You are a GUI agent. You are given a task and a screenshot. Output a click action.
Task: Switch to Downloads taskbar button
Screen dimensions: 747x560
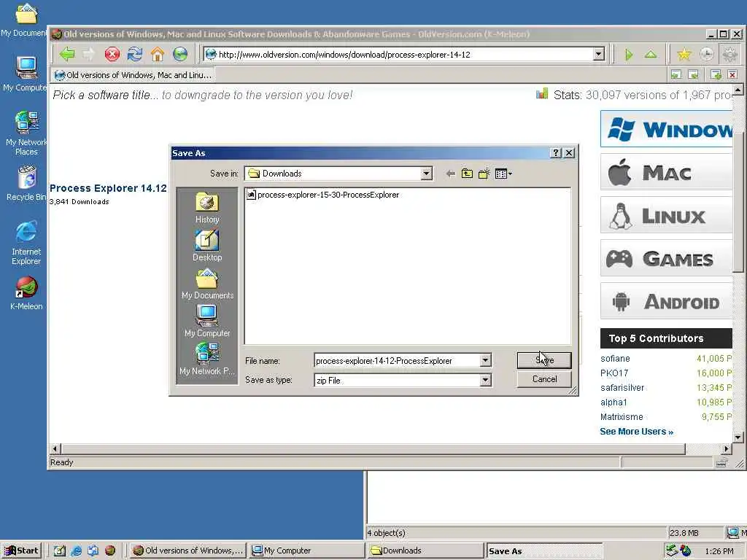point(426,551)
